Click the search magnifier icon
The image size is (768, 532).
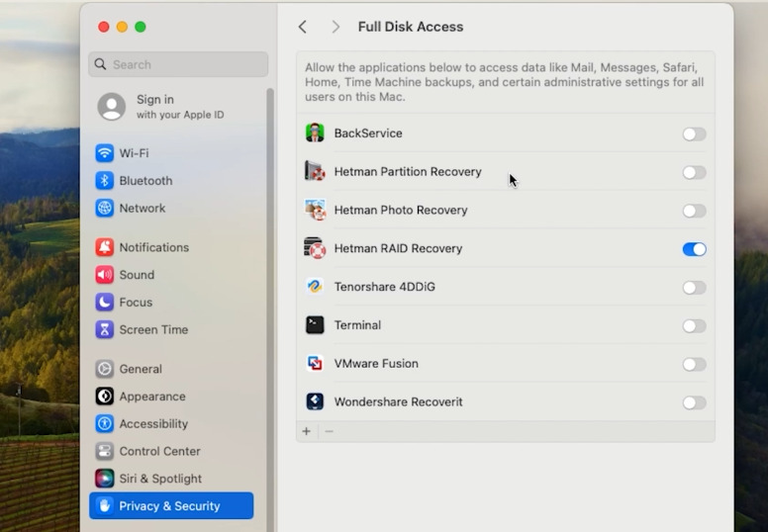tap(100, 64)
